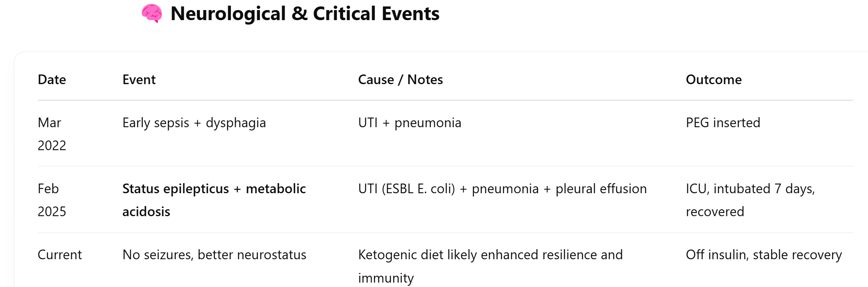Click the Date column header
868x287 pixels.
pyautogui.click(x=52, y=80)
